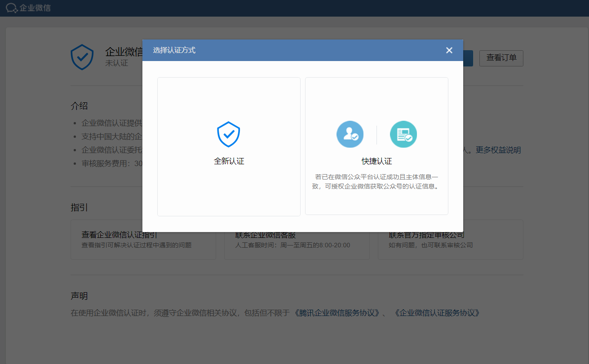
Task: Choose the 全新认证 label
Action: click(229, 161)
